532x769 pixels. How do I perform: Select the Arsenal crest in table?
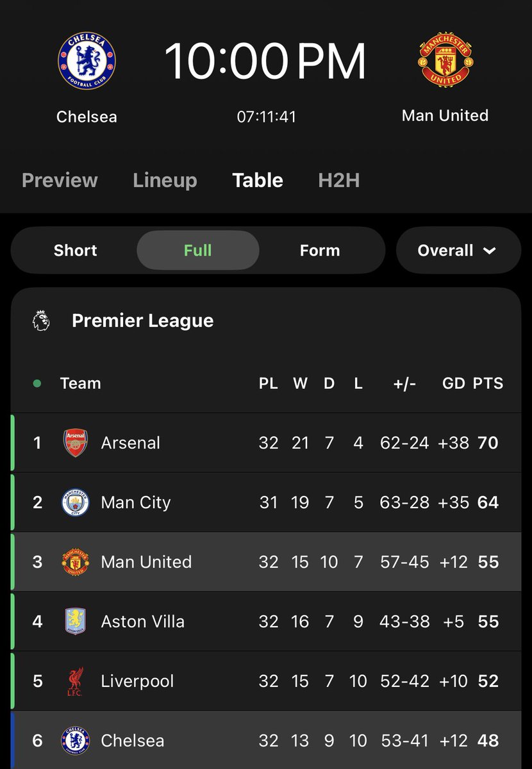75,443
